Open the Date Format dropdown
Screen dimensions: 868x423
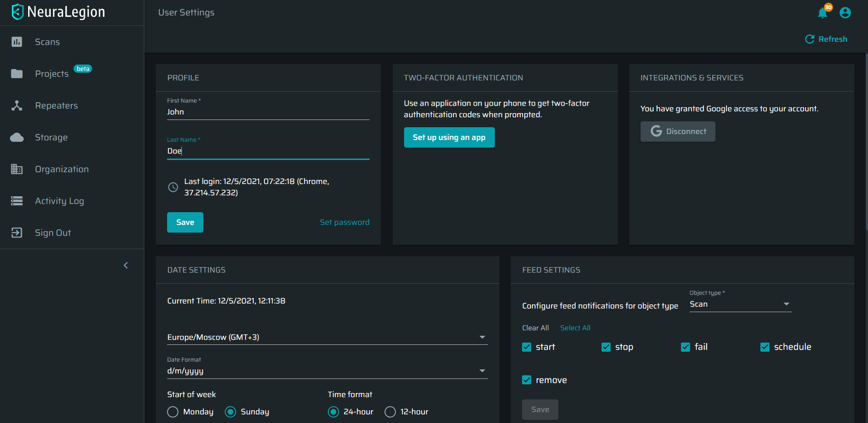coord(327,371)
